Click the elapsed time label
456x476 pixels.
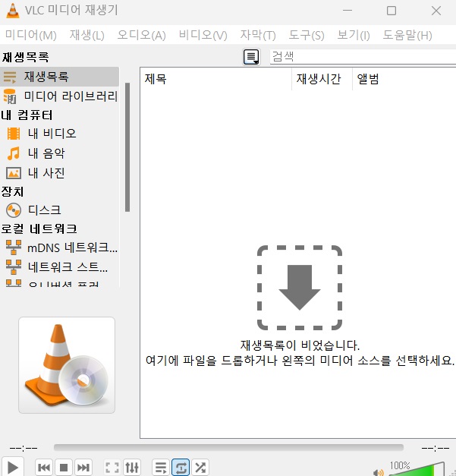24,448
